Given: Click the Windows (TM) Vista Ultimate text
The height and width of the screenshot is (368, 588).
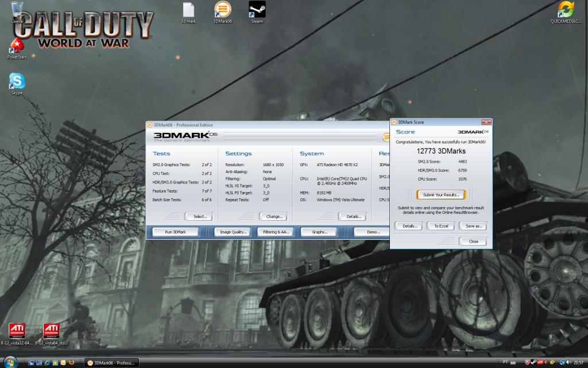Looking at the screenshot, I should 341,200.
